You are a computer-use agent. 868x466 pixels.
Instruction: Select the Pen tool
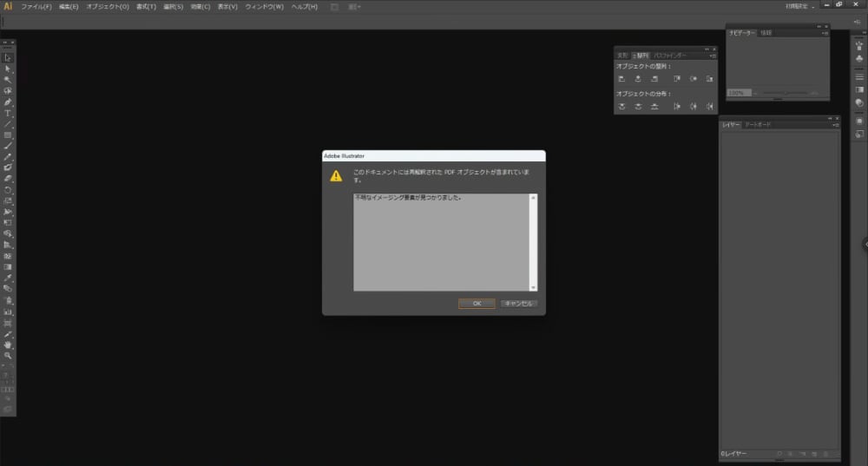point(8,102)
